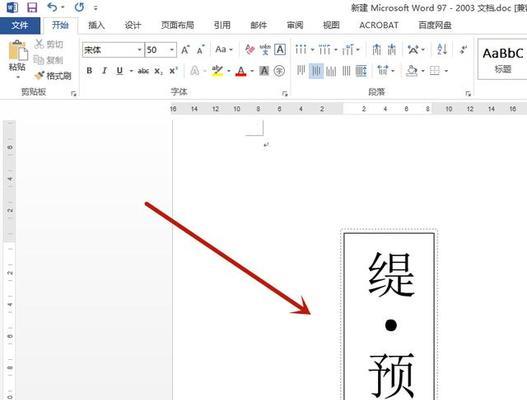The height and width of the screenshot is (400, 527).
Task: Open the 邮件 (Mailings) tab
Action: 258,25
